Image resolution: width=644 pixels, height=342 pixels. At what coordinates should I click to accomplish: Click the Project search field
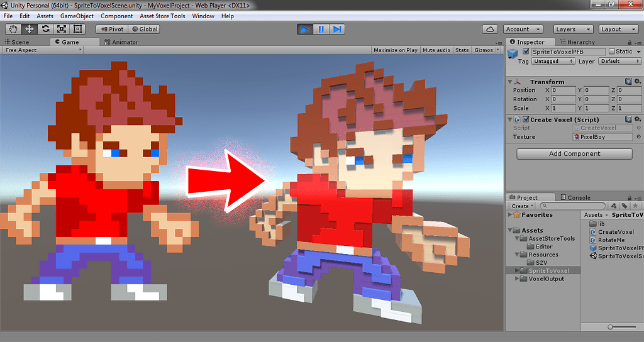(x=572, y=206)
